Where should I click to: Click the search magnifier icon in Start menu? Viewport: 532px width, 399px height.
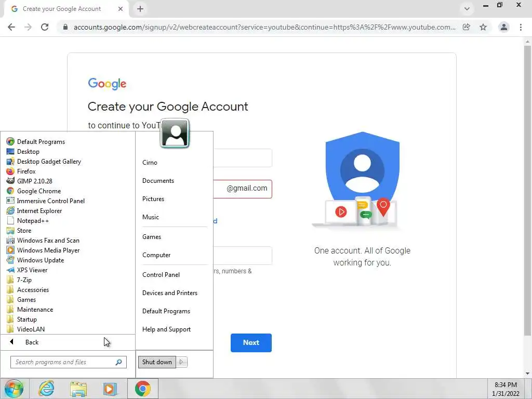click(x=119, y=362)
